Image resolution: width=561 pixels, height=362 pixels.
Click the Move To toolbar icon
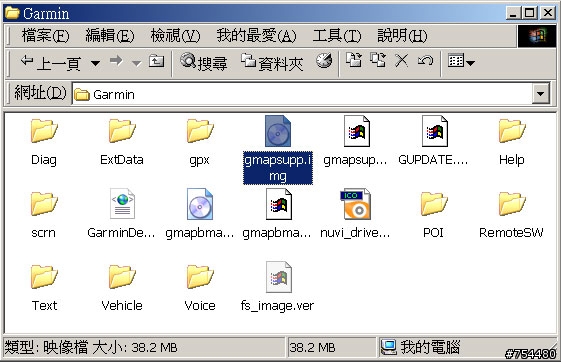[353, 61]
